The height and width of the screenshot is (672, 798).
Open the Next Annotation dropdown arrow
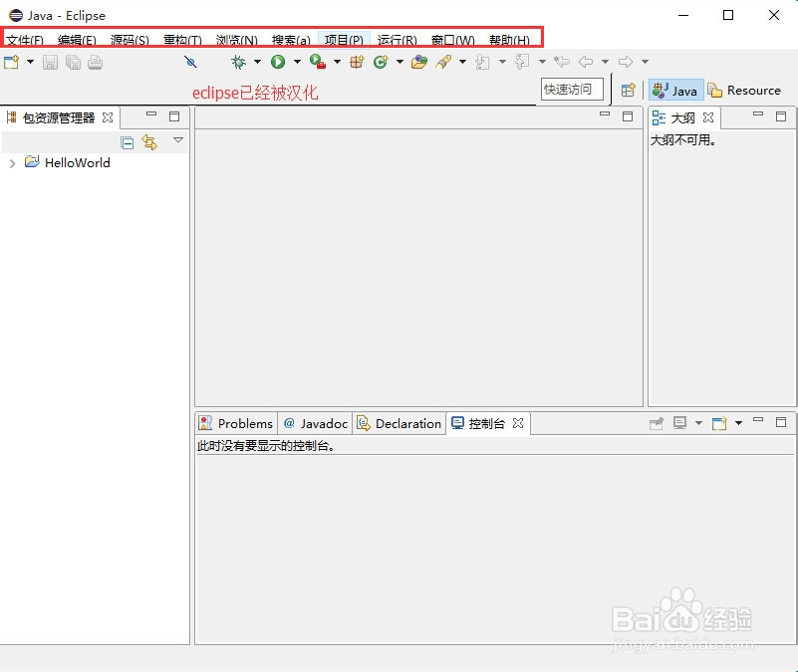tap(502, 62)
